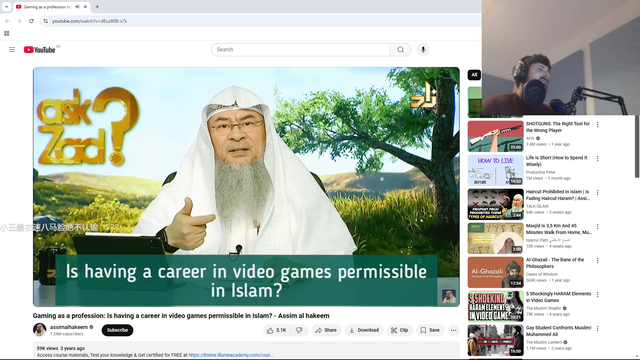Select the All filter chip

[474, 75]
